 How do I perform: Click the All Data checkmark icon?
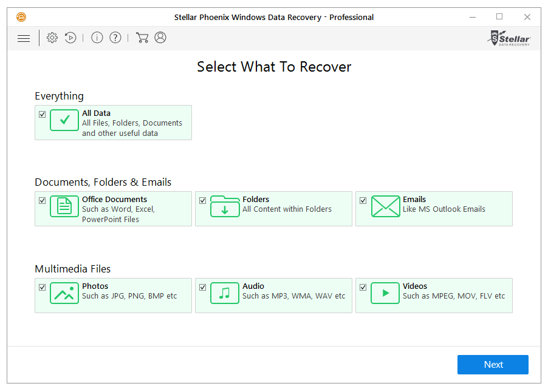click(x=64, y=120)
